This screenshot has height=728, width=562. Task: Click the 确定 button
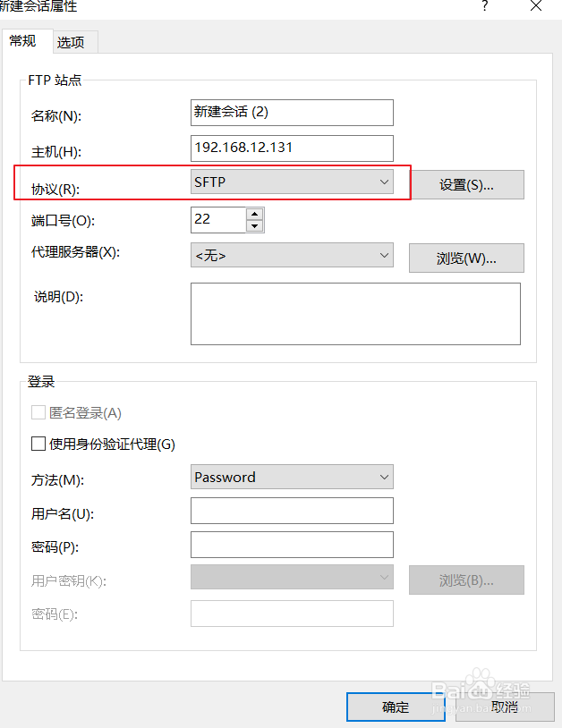[396, 707]
